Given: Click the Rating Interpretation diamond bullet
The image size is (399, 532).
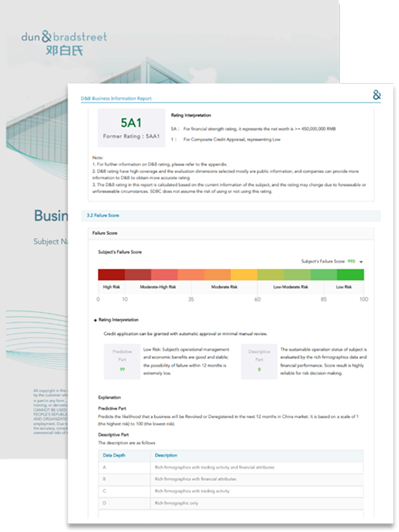Looking at the screenshot, I should tap(95, 320).
